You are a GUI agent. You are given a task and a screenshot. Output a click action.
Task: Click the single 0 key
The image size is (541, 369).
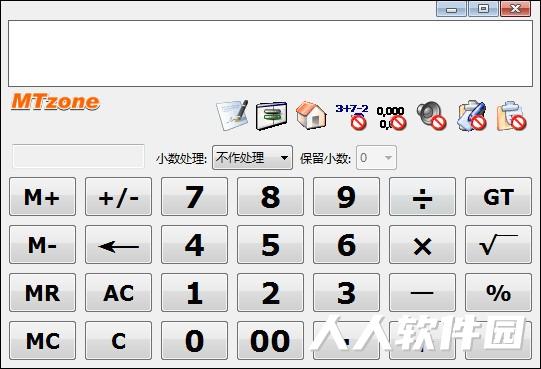[194, 340]
